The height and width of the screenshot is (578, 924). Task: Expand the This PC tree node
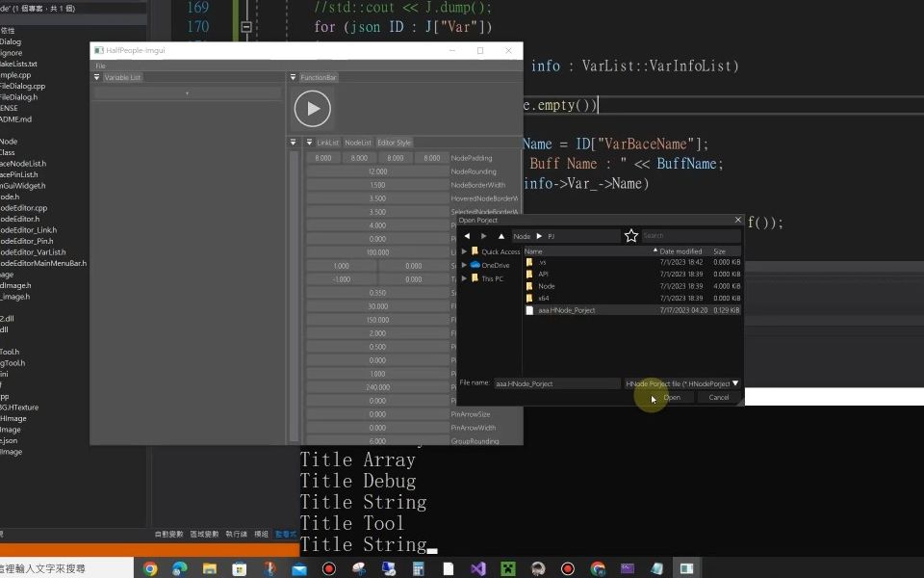(x=464, y=278)
